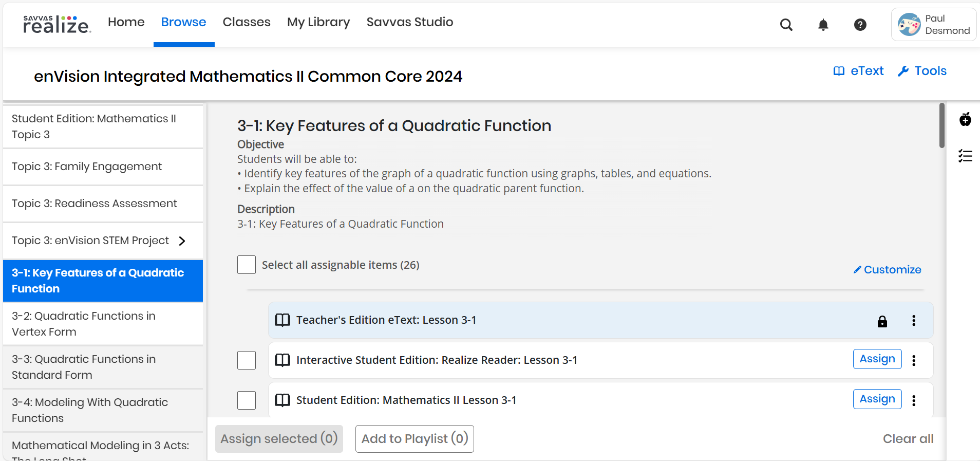This screenshot has width=980, height=461.
Task: Click Add to Playlist (0) button
Action: point(414,439)
